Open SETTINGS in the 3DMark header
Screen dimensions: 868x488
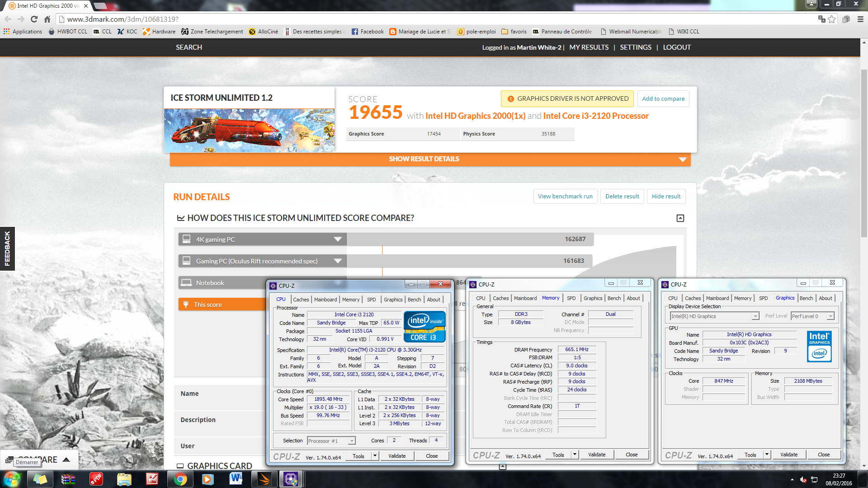[x=636, y=47]
